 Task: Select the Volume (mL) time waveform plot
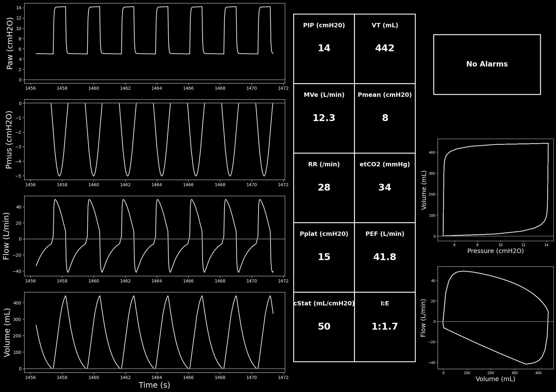point(155,332)
